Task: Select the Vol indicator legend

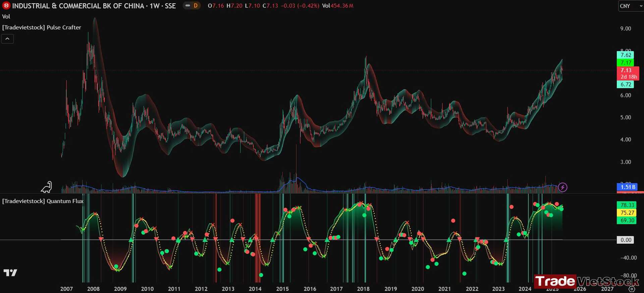Action: [x=6, y=16]
